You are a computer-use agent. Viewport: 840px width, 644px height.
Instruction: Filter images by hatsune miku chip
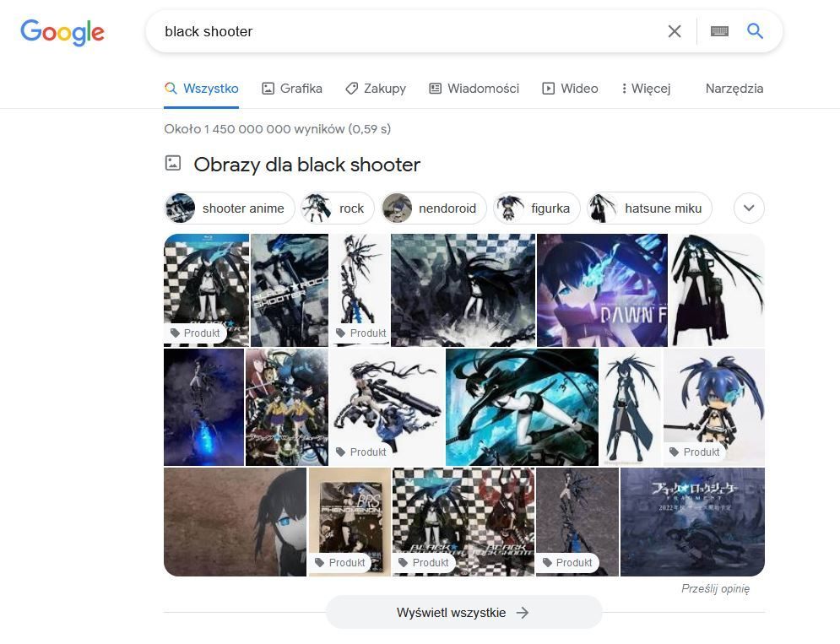[x=649, y=208]
